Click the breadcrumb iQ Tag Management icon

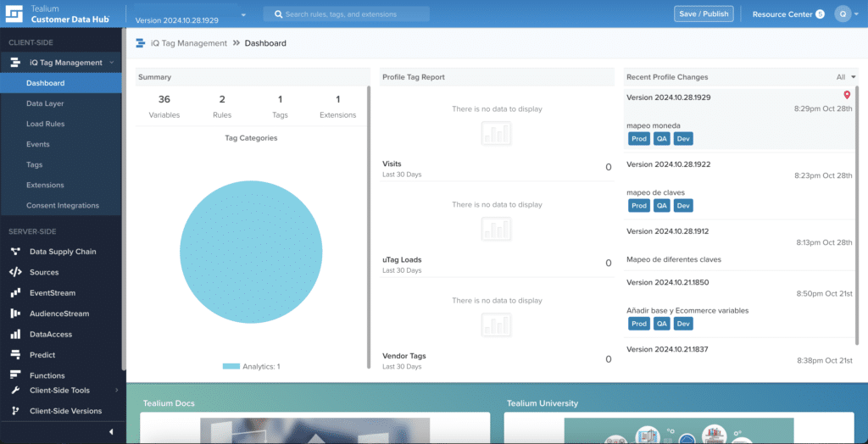(x=141, y=42)
